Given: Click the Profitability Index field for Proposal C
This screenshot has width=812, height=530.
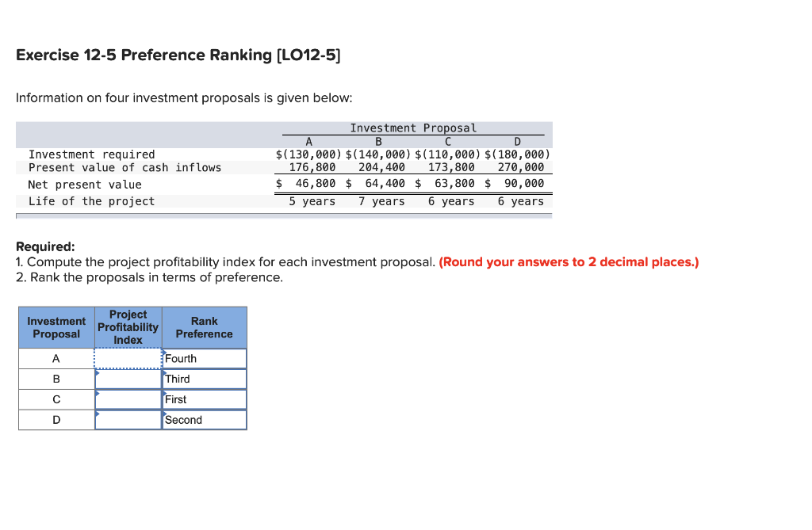Looking at the screenshot, I should coord(128,399).
